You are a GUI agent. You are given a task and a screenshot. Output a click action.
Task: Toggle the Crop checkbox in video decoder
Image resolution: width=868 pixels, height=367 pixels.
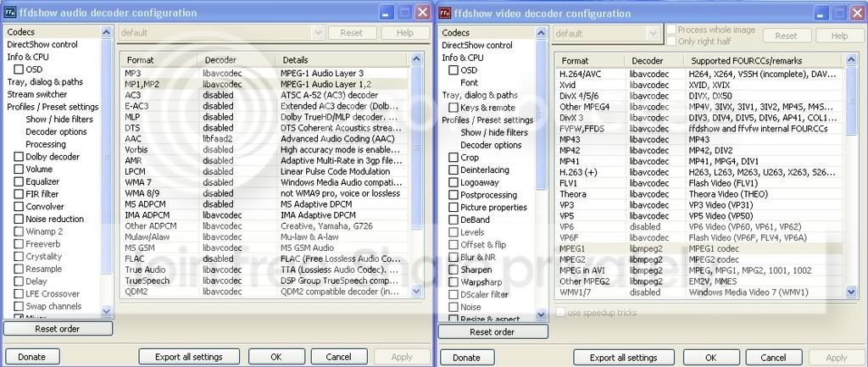tap(453, 158)
